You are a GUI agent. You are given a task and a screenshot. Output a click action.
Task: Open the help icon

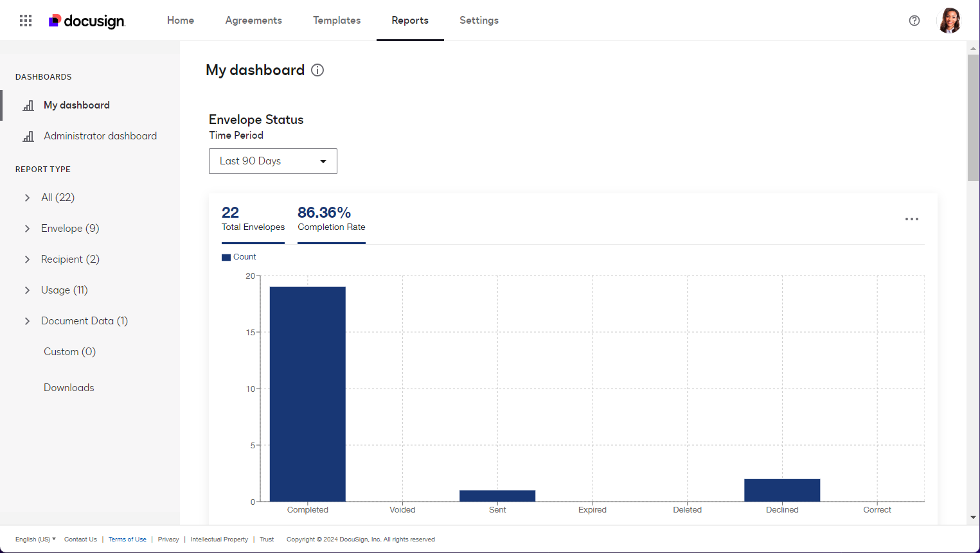pyautogui.click(x=914, y=20)
